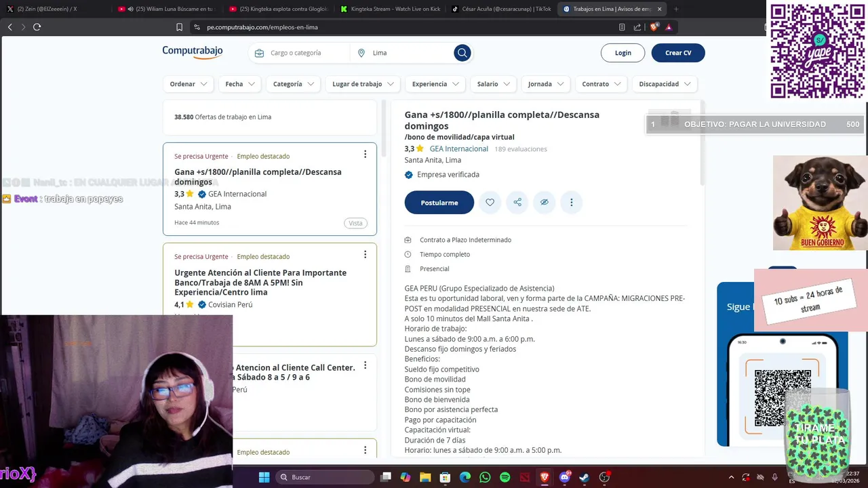The image size is (868, 488).
Task: Open Spotify from the taskbar
Action: pos(505,477)
